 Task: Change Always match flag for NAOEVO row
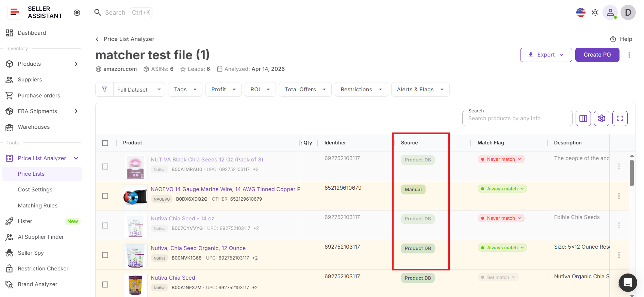pyautogui.click(x=502, y=189)
